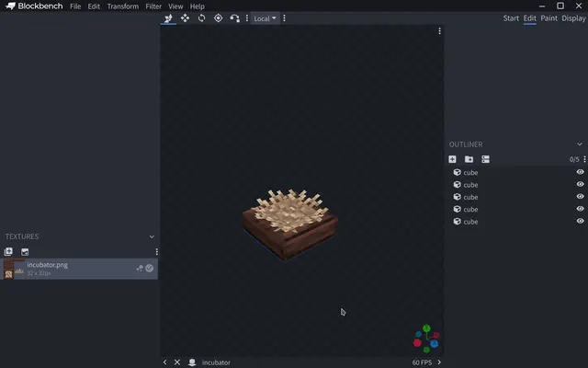The image size is (588, 368).
Task: Maximize the Blockbench window
Action: pos(560,6)
